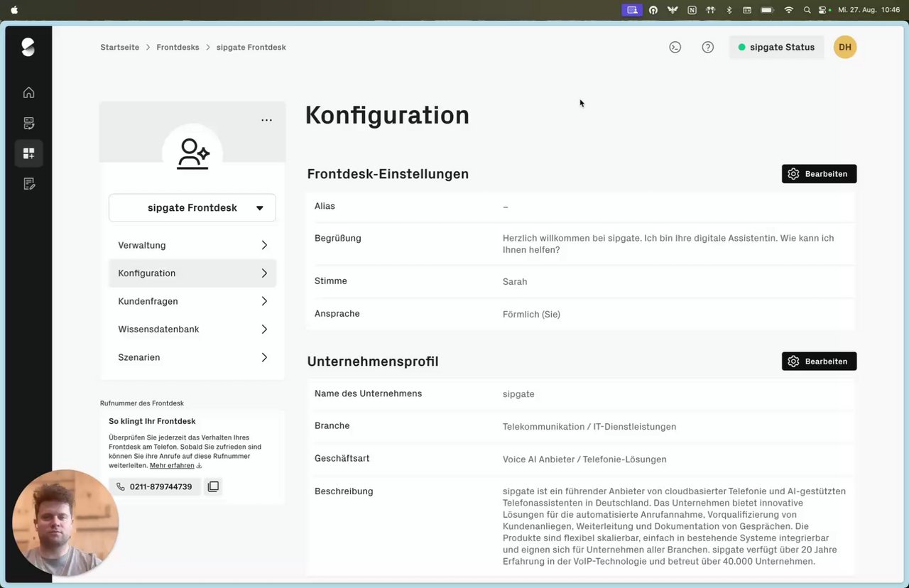The image size is (909, 588).
Task: Click the Geschäftsart value Voice AI Anbieter
Action: click(584, 459)
